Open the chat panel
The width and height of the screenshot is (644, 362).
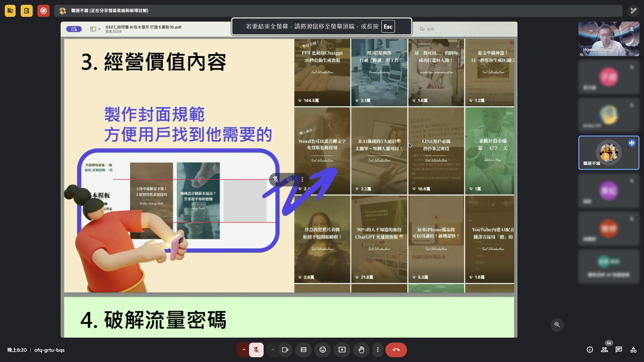pyautogui.click(x=619, y=350)
